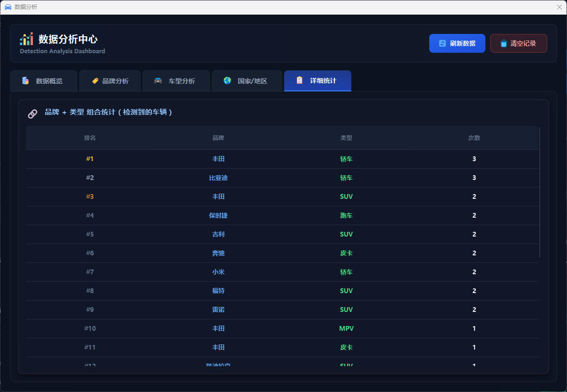The height and width of the screenshot is (392, 567).
Task: Select the #4 保时捷 跑车 row
Action: click(x=282, y=215)
